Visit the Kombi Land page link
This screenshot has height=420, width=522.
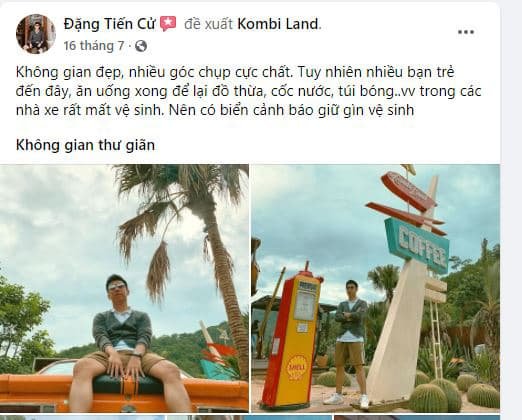click(278, 24)
